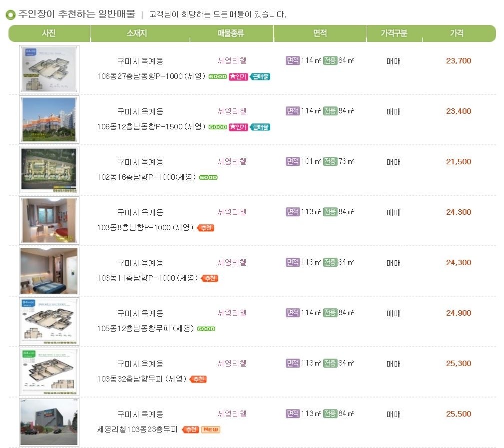
Task: Open listing 106동27층남동향P-1000(세영)
Action: tap(151, 76)
